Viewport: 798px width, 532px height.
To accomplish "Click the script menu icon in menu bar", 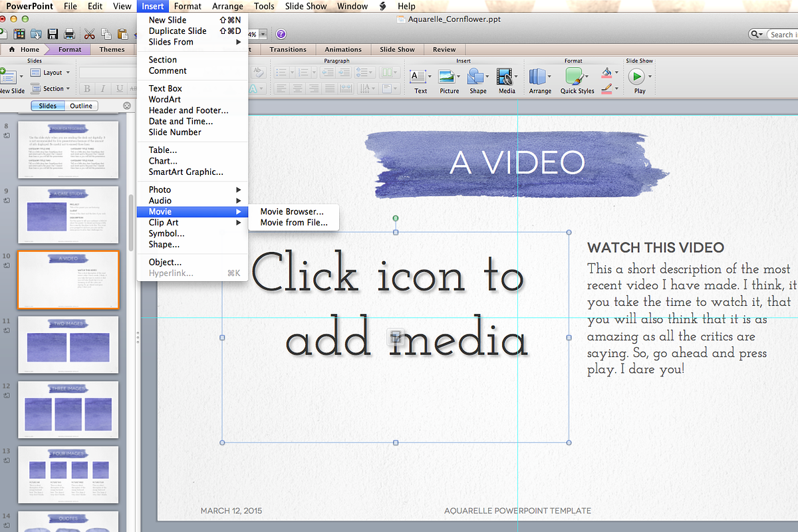I will tap(382, 6).
